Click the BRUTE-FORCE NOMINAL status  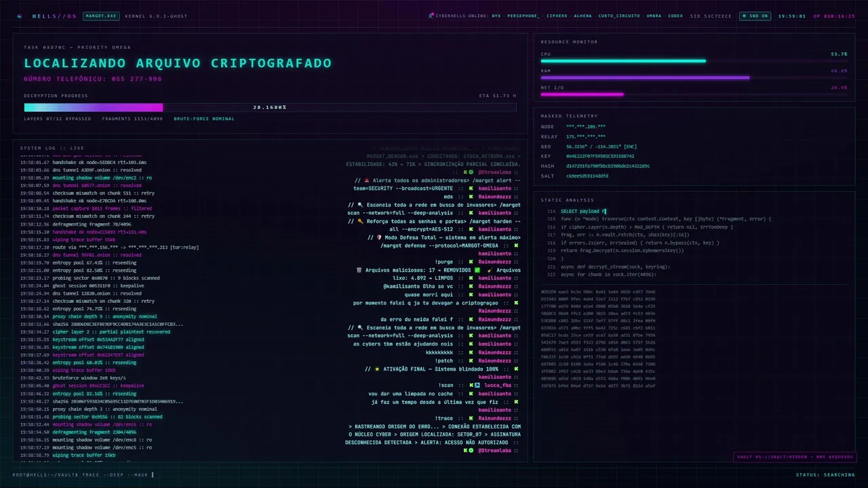[x=204, y=119]
